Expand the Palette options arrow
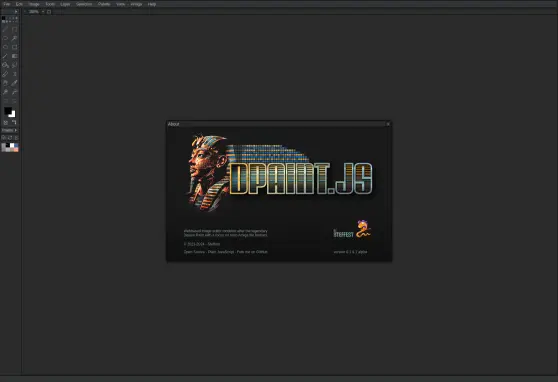The height and width of the screenshot is (382, 558). (16, 130)
